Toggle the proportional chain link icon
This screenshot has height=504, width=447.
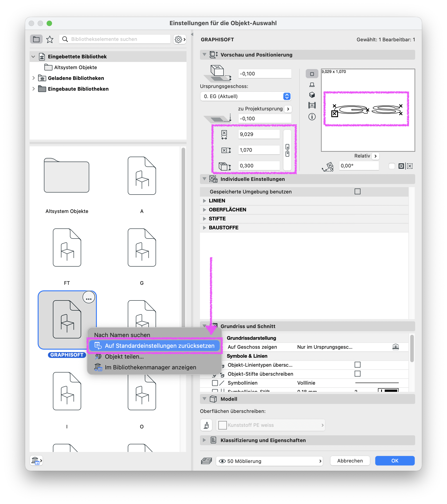[x=287, y=150]
